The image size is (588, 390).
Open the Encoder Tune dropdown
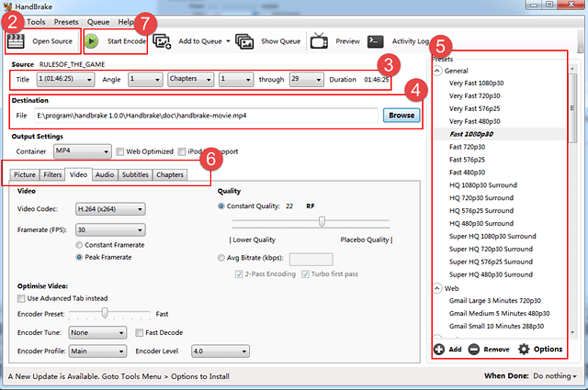tap(97, 332)
